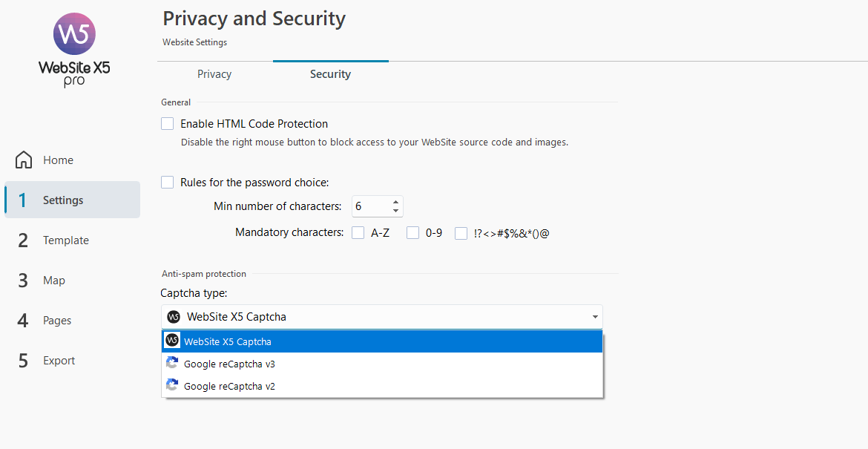Check the A-Z mandatory characters box
Image resolution: width=868 pixels, height=449 pixels.
click(x=358, y=233)
